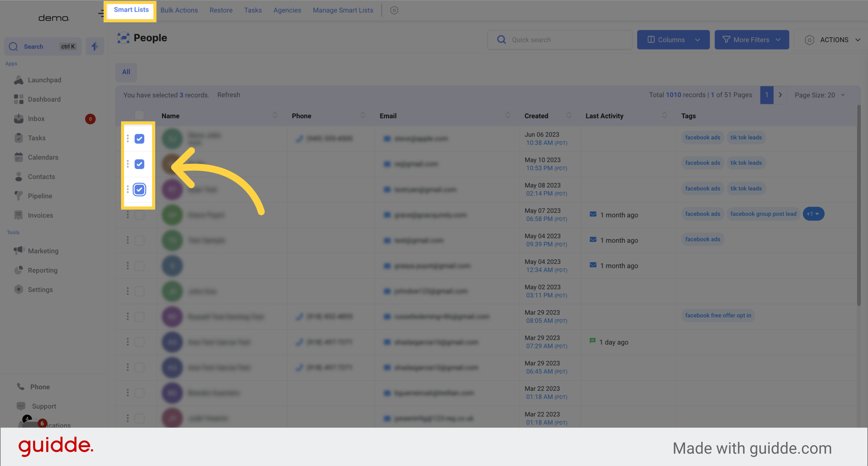Click the Quick search field
Screen dimensions: 868x466
pos(560,40)
